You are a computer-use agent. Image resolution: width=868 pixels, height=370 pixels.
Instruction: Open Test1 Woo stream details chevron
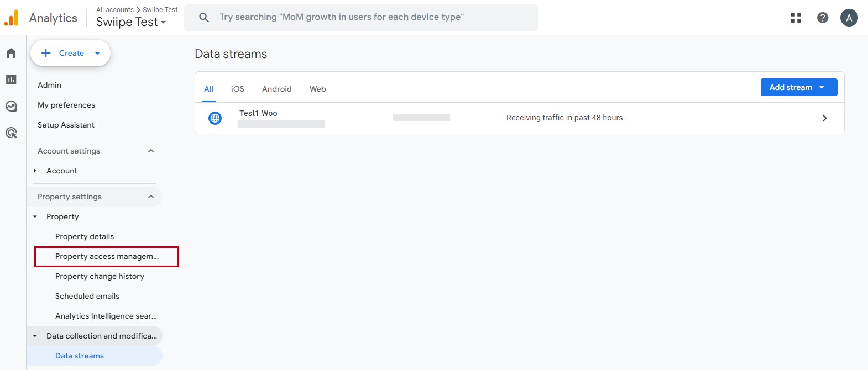tap(824, 118)
